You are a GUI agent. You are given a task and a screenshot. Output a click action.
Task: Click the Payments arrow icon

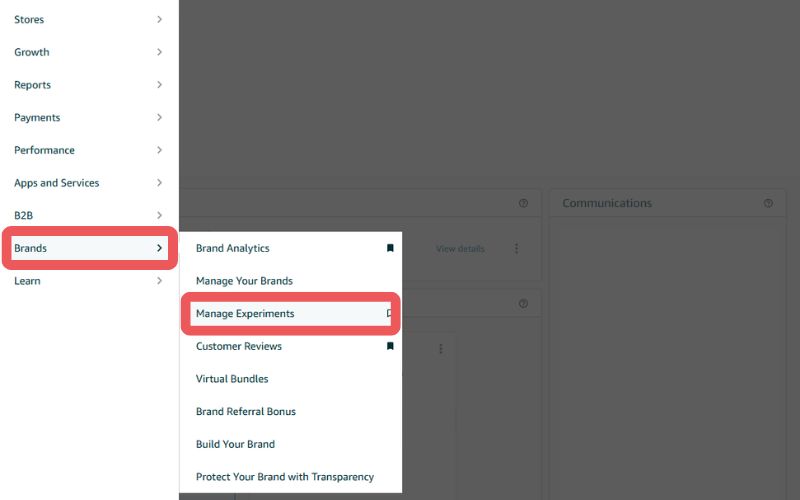click(x=159, y=117)
